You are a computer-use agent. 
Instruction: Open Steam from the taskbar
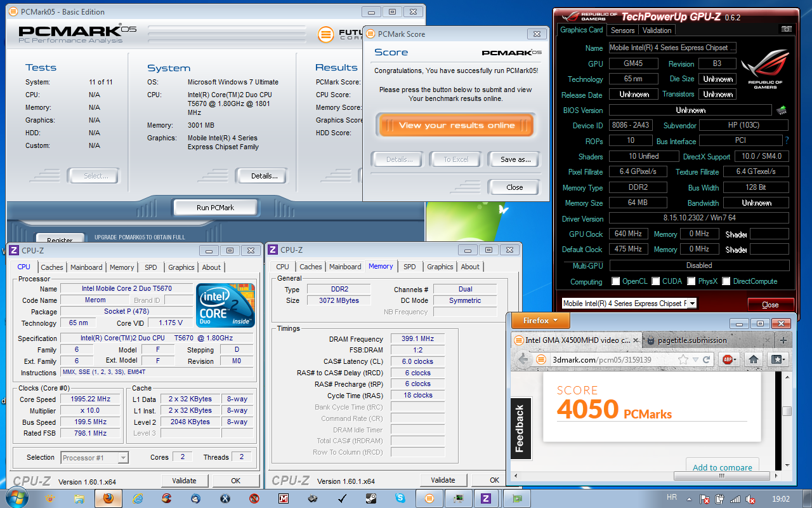(x=370, y=498)
